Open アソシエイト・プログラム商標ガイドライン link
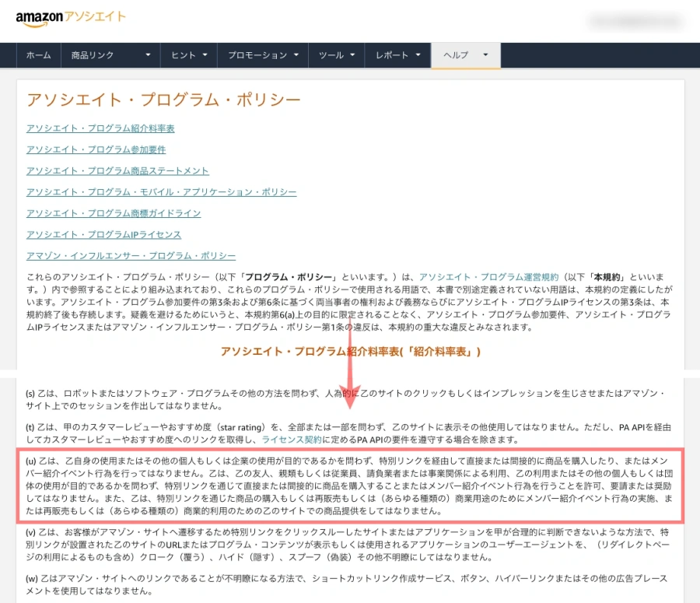The height and width of the screenshot is (603, 700). click(114, 213)
